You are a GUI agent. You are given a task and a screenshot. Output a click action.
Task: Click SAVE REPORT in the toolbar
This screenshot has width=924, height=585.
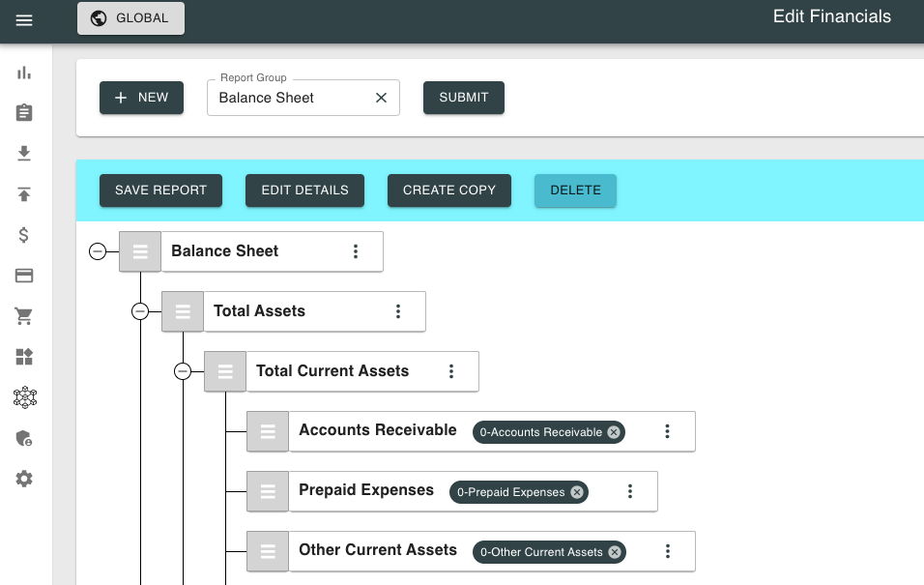click(x=160, y=190)
